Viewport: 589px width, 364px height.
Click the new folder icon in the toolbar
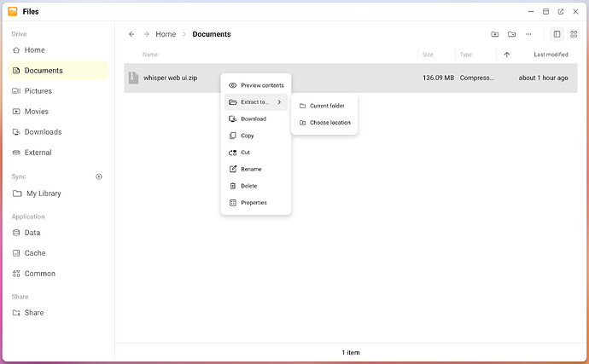511,34
